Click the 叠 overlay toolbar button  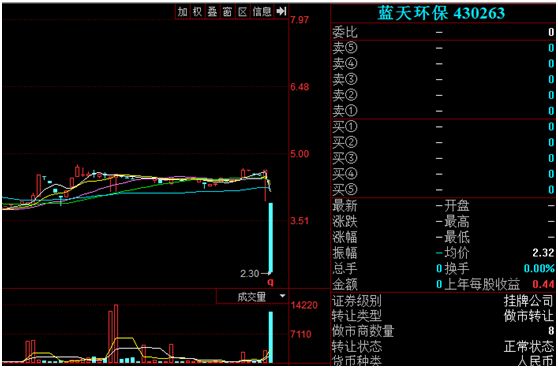coord(212,12)
